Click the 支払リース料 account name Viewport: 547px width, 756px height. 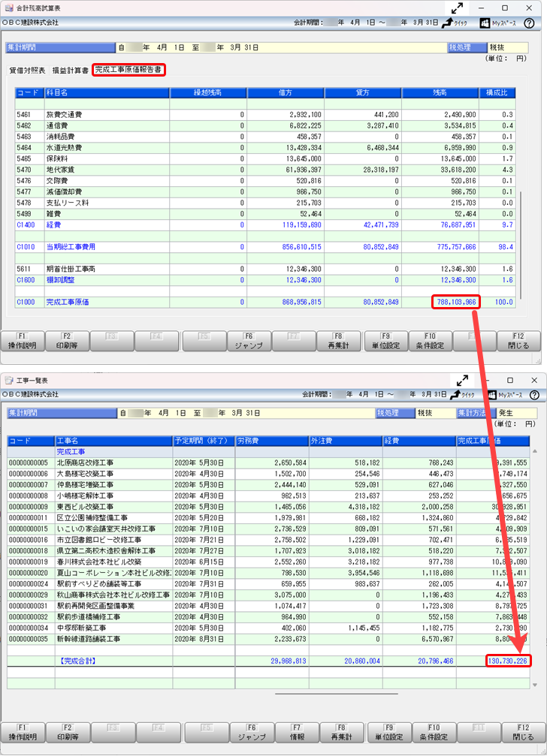(x=68, y=203)
